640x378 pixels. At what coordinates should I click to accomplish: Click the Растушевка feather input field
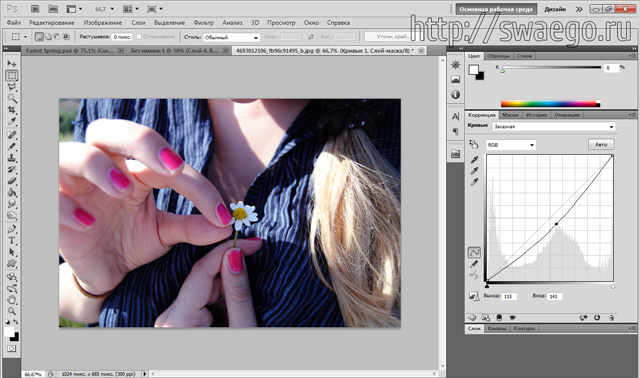click(x=122, y=37)
